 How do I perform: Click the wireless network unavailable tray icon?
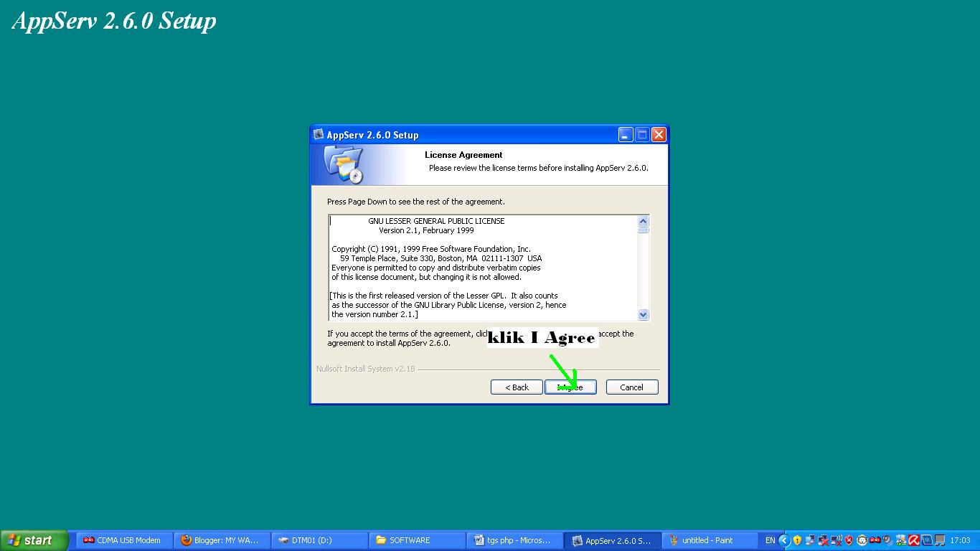point(836,540)
